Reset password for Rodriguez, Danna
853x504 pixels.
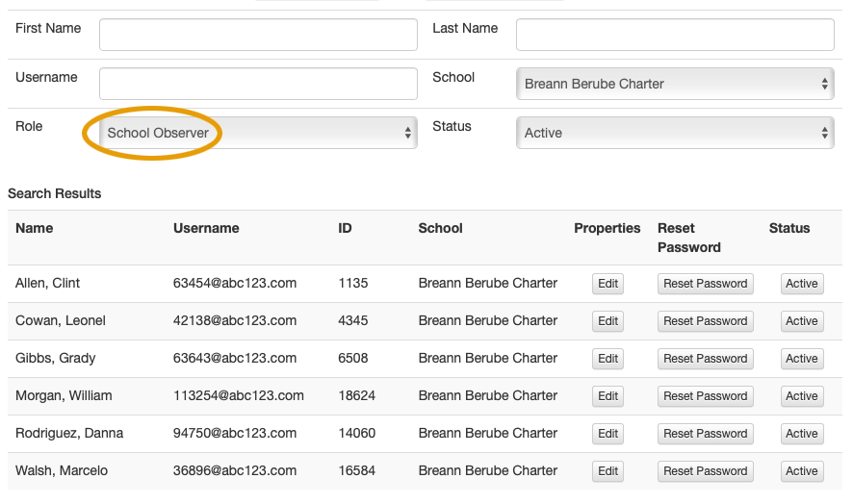click(x=706, y=434)
